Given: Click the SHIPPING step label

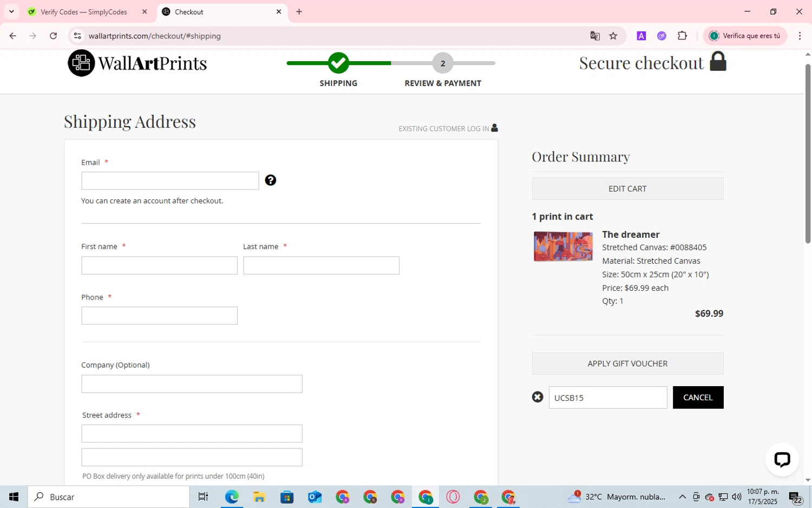Looking at the screenshot, I should coord(338,83).
